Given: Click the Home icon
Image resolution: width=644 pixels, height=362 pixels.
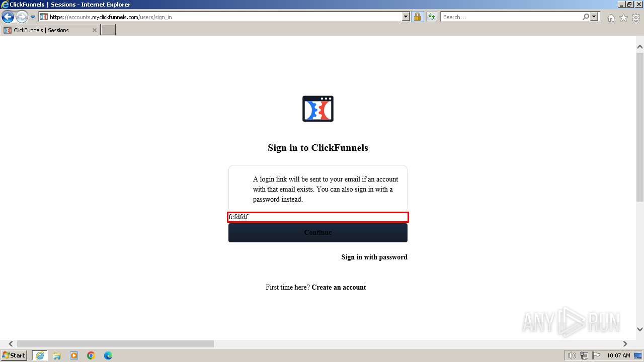Looking at the screenshot, I should click(611, 18).
